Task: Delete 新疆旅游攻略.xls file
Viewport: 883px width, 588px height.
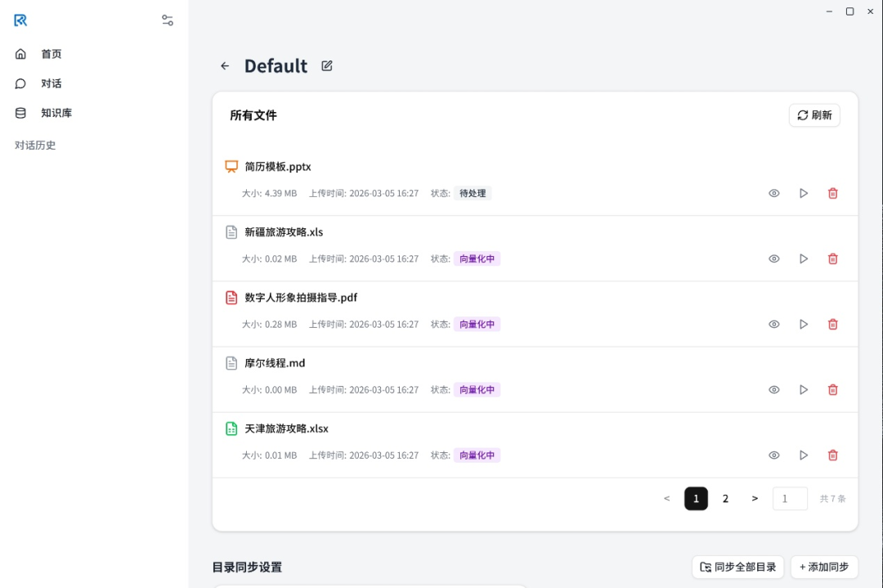Action: [833, 258]
